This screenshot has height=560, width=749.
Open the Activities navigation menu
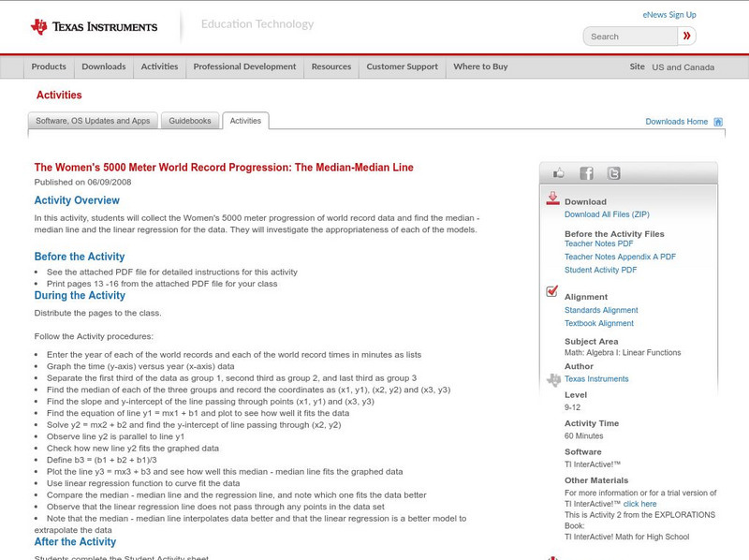[159, 66]
